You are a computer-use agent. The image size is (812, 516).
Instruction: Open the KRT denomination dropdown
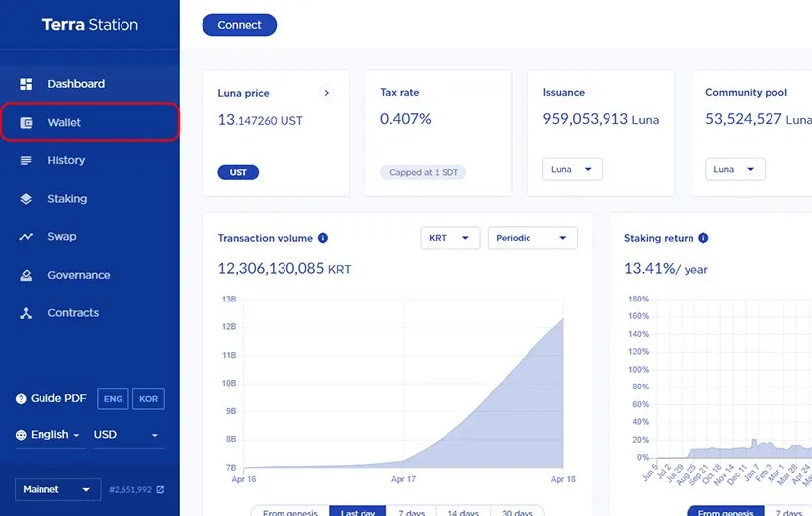[x=449, y=238]
